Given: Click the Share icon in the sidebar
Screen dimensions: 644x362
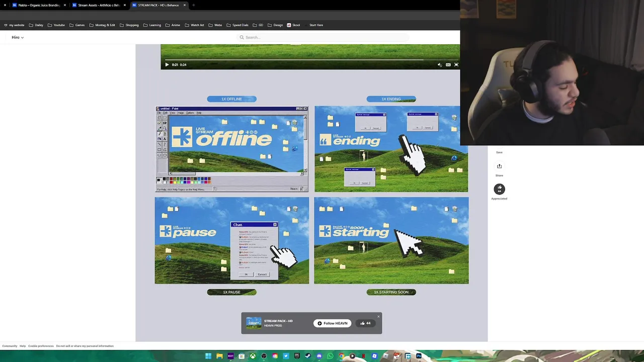Looking at the screenshot, I should 499,166.
